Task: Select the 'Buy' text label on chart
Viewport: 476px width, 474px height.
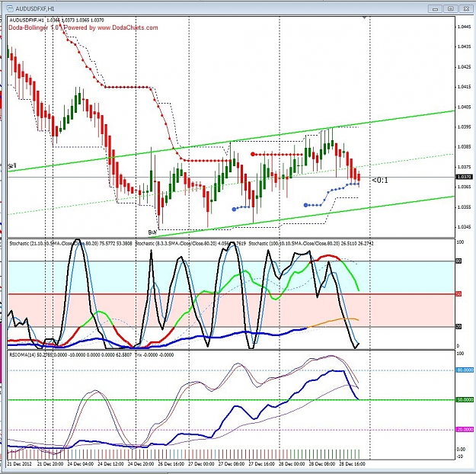Action: [152, 232]
